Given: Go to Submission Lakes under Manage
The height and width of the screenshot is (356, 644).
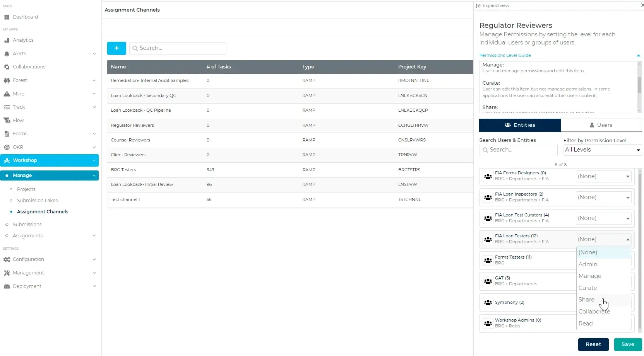Looking at the screenshot, I should pos(37,201).
